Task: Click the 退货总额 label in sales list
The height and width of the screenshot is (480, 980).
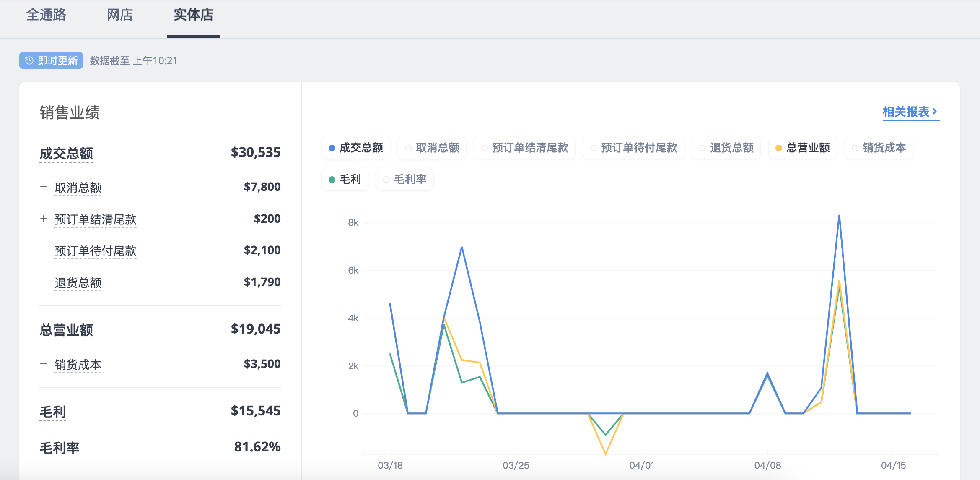Action: click(x=78, y=283)
